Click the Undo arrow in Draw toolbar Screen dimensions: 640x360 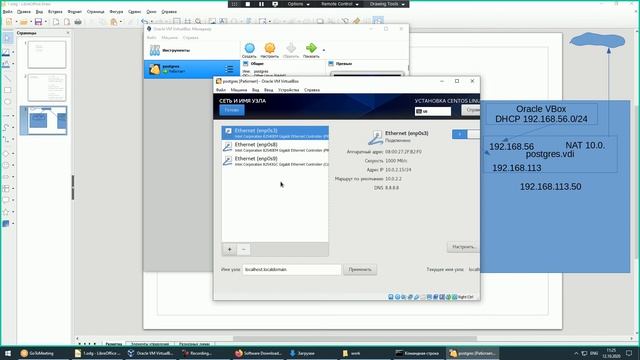(x=144, y=22)
